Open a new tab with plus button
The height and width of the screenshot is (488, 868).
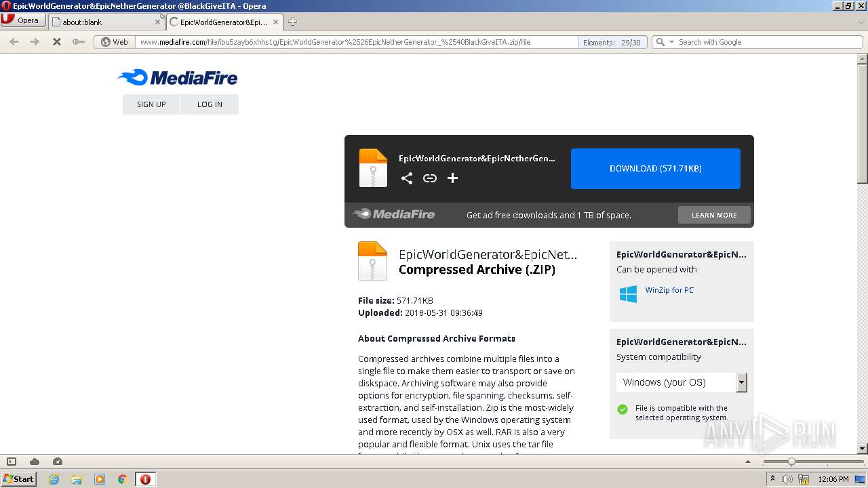292,22
